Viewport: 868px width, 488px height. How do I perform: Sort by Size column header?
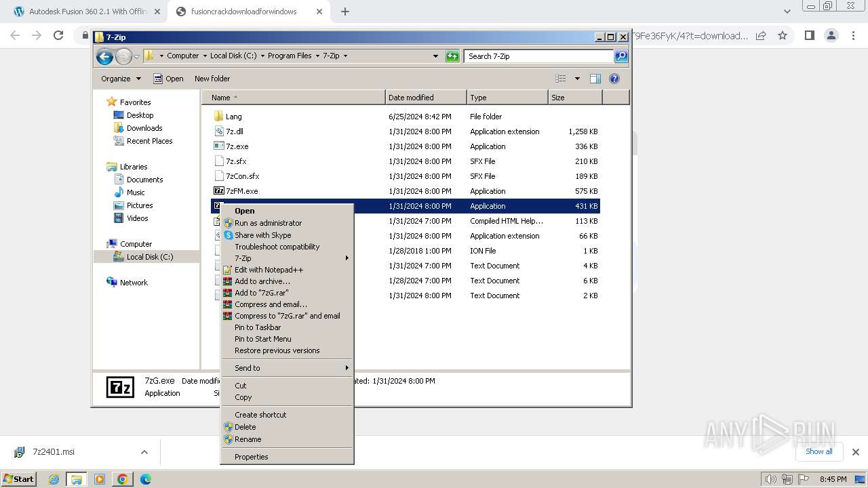tap(575, 98)
